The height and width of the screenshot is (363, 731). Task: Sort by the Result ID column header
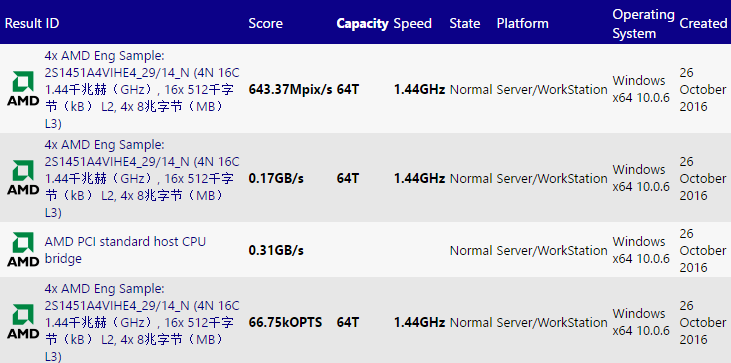click(32, 23)
